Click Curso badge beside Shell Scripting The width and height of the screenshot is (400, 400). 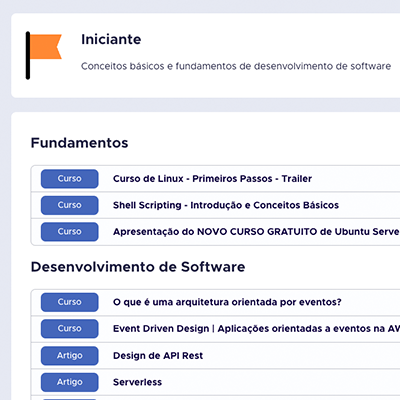pos(69,205)
